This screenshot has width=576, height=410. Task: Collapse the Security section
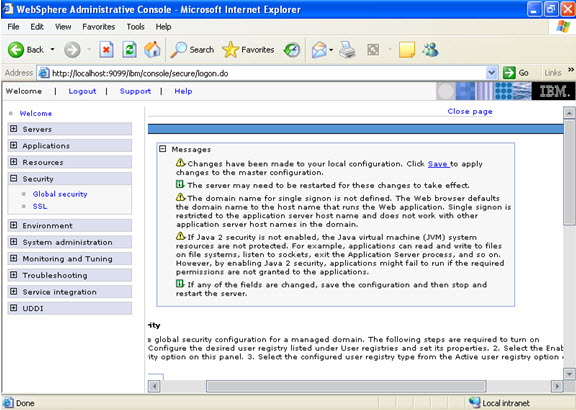14,178
